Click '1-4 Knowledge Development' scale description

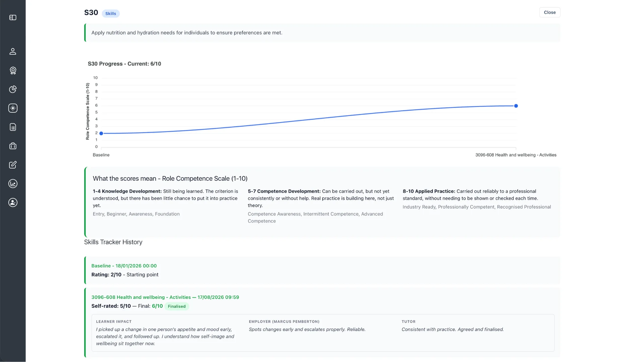coord(166,198)
